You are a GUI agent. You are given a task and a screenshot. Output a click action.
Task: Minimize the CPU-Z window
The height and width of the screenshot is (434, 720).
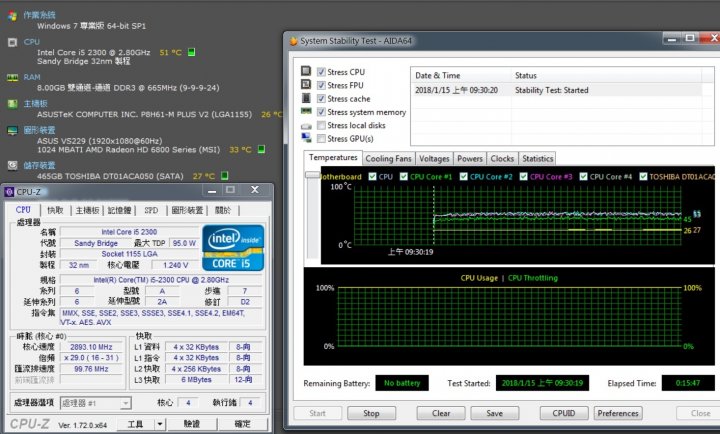(212, 190)
